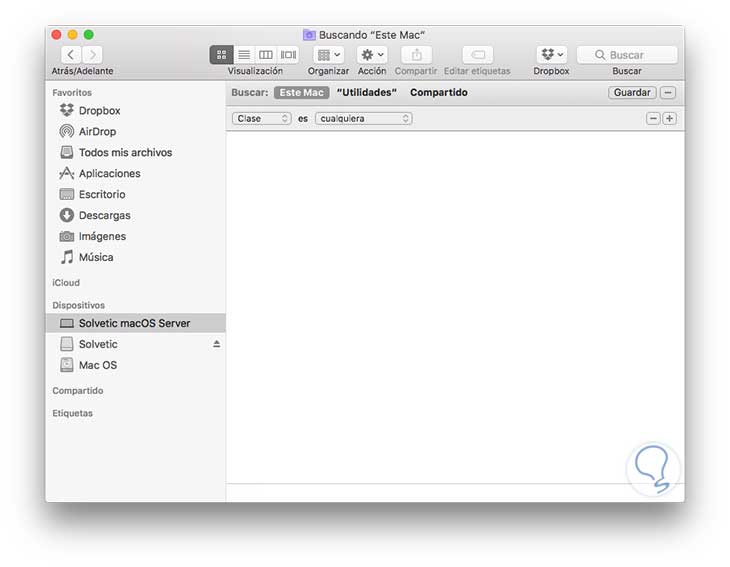Remove the Clase search criterion row
Image resolution: width=730 pixels, height=567 pixels.
click(x=653, y=119)
